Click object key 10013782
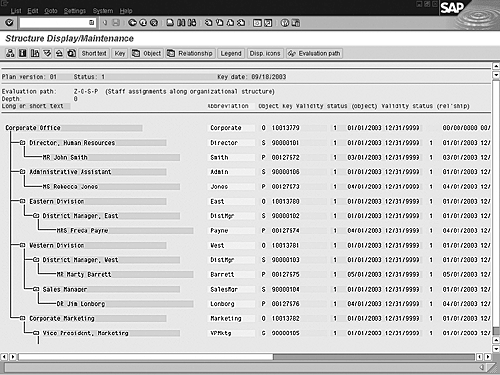 tap(285, 318)
